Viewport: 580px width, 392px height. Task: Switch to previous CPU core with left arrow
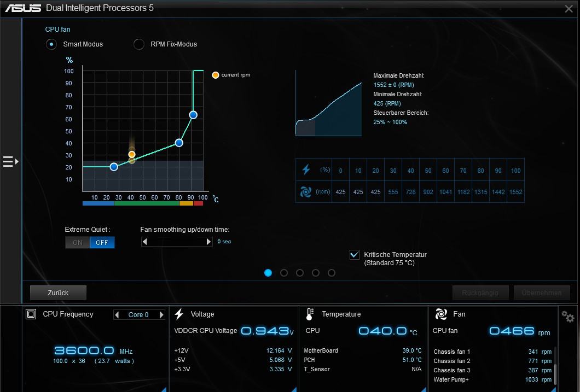point(117,315)
